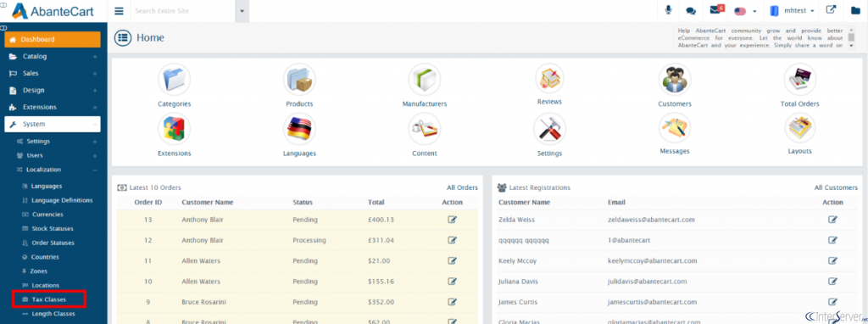The height and width of the screenshot is (324, 868).
Task: Open Zones in sidebar
Action: [x=34, y=271]
